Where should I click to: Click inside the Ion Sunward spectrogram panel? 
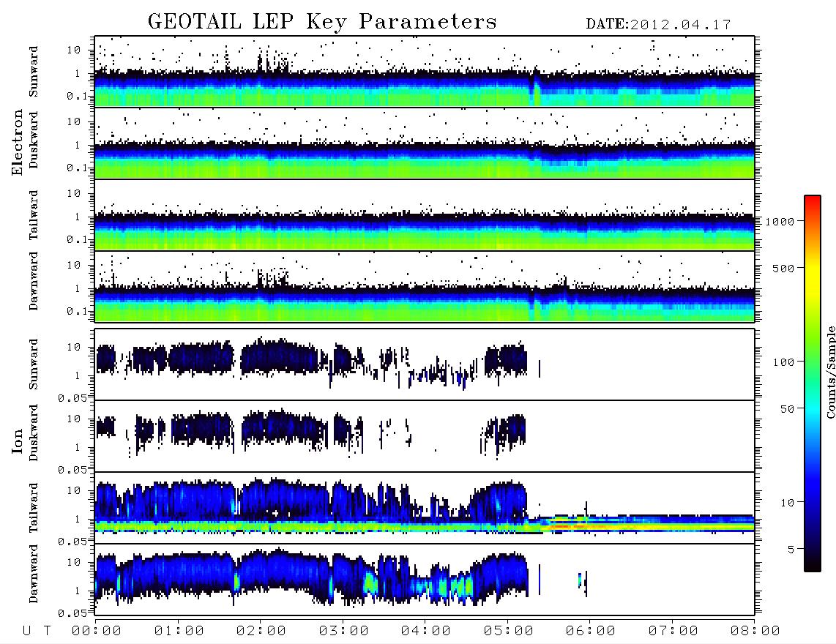tap(425, 364)
